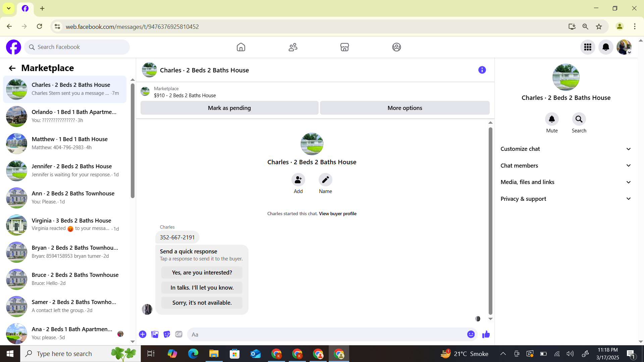Open Chrome three-dot menu
Image resolution: width=644 pixels, height=362 pixels.
tap(635, 26)
